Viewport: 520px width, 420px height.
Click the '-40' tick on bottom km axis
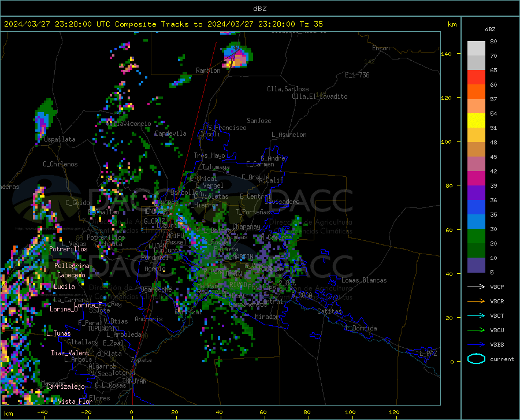click(x=42, y=412)
